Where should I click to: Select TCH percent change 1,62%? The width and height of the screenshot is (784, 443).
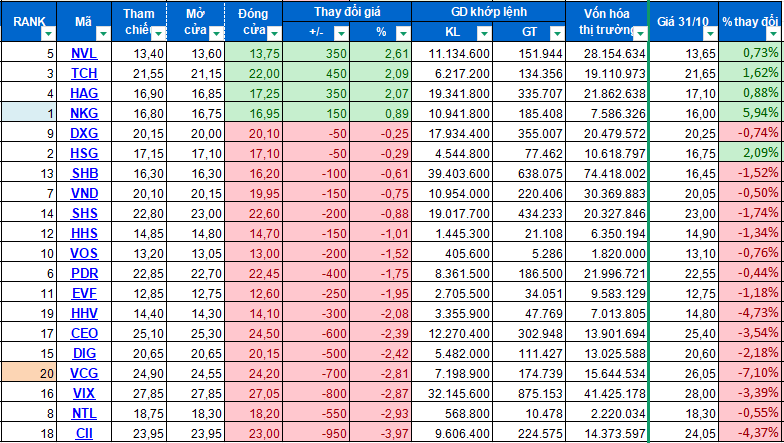coord(751,74)
